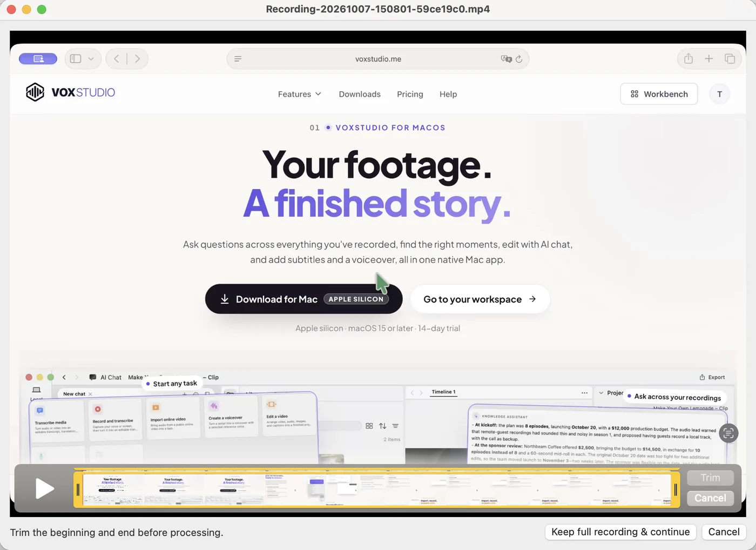Image resolution: width=756 pixels, height=550 pixels.
Task: Go forward with the browser forward arrow
Action: (x=137, y=59)
